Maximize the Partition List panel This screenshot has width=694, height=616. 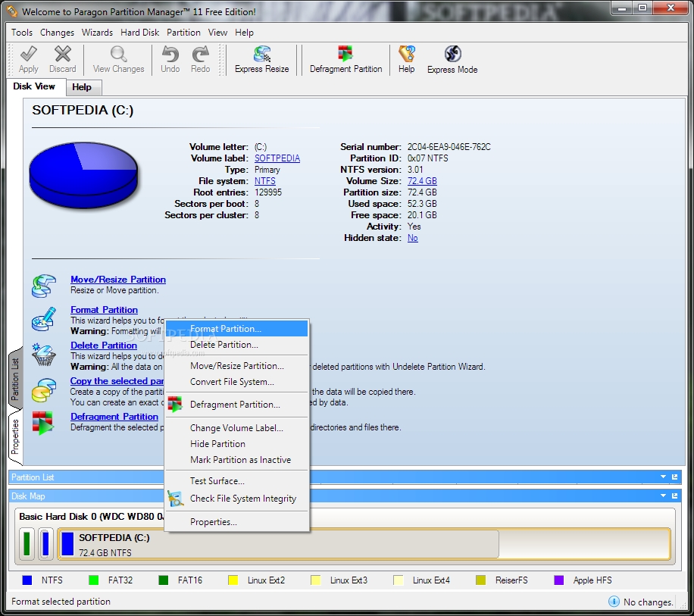[674, 477]
